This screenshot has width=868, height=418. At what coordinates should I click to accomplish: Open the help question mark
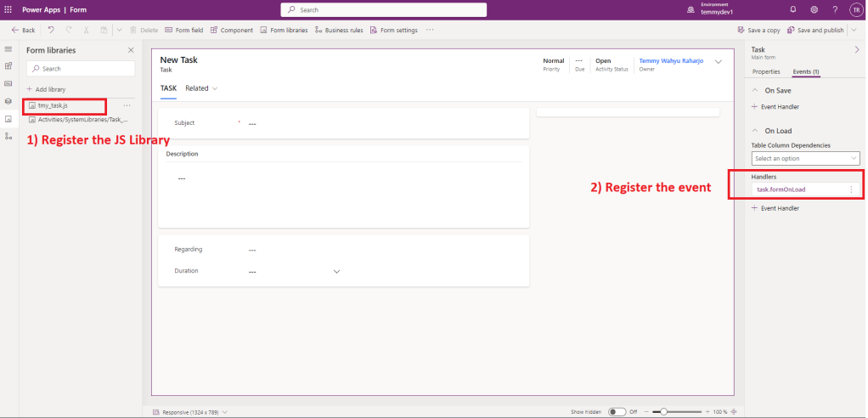pyautogui.click(x=836, y=10)
